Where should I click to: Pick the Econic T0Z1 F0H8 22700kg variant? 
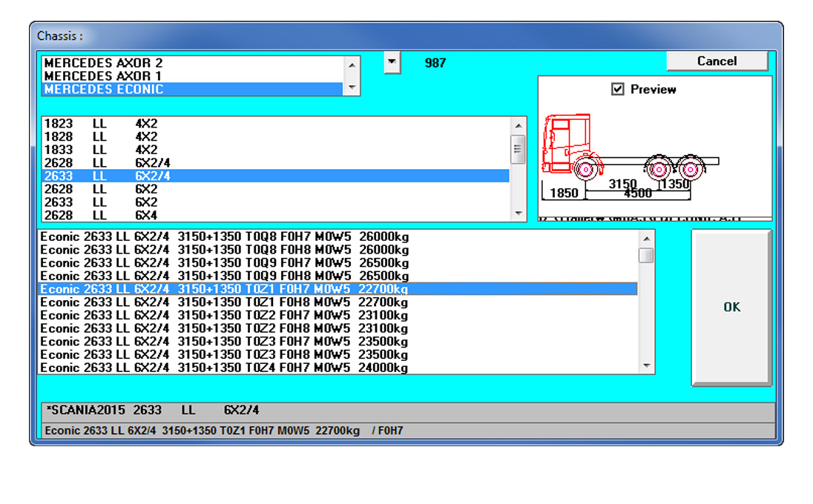click(338, 302)
